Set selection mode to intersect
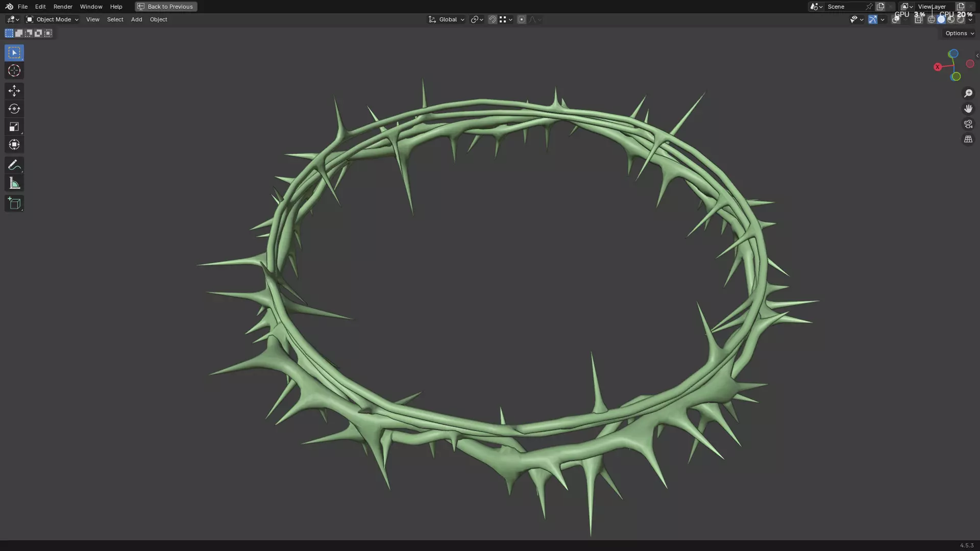Image resolution: width=980 pixels, height=551 pixels. point(48,33)
